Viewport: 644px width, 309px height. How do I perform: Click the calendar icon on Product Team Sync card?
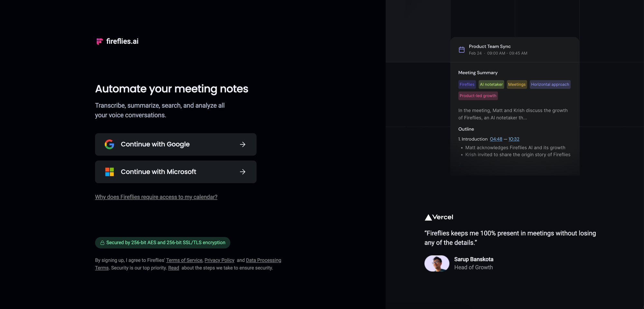pos(461,49)
